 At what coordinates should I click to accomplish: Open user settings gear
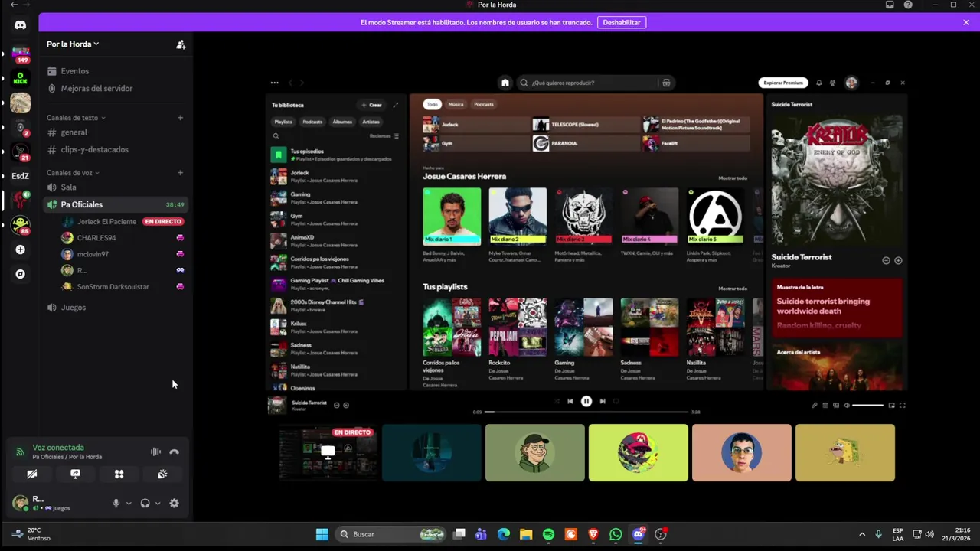click(174, 504)
